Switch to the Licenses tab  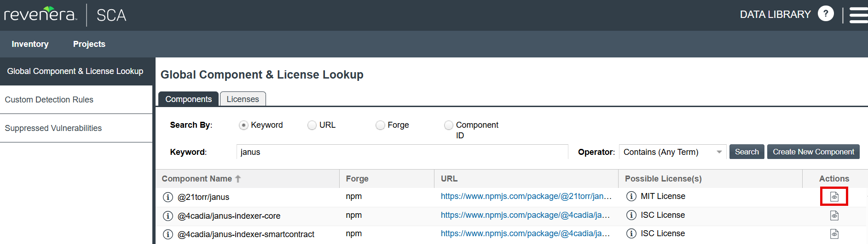243,99
